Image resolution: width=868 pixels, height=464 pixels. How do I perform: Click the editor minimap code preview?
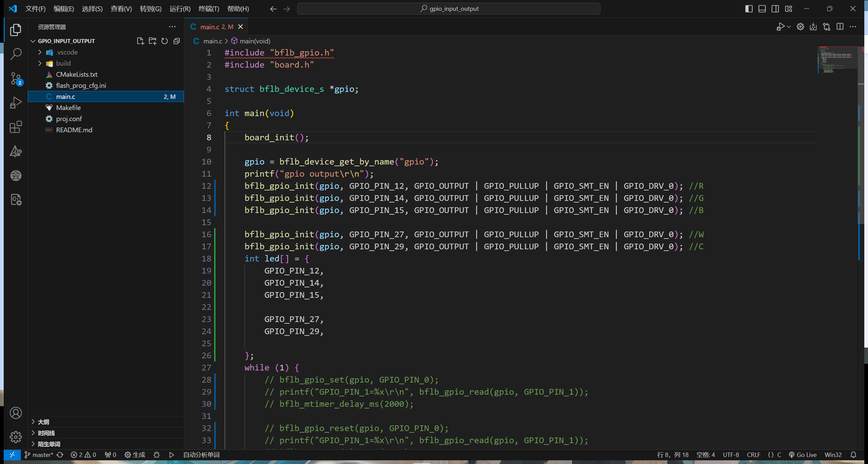(x=837, y=60)
